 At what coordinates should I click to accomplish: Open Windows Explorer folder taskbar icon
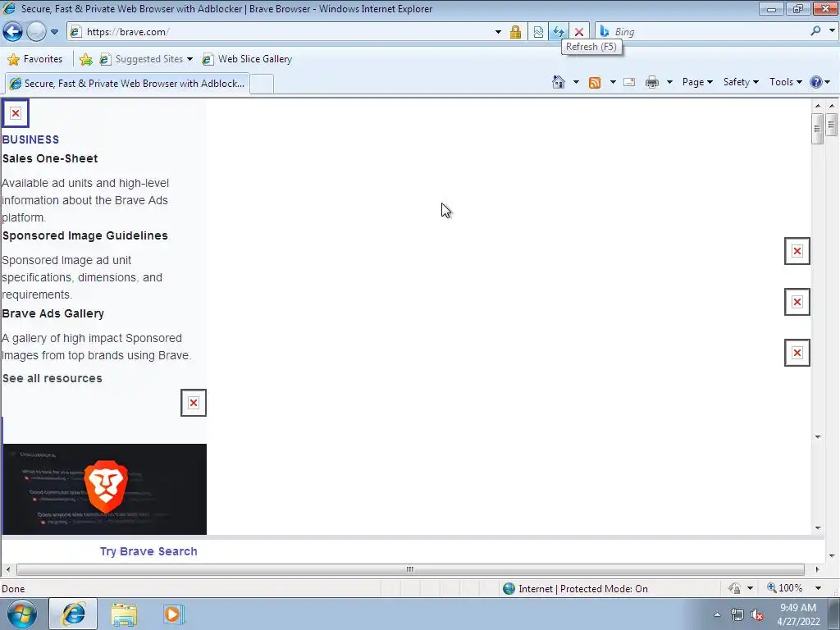click(x=124, y=614)
